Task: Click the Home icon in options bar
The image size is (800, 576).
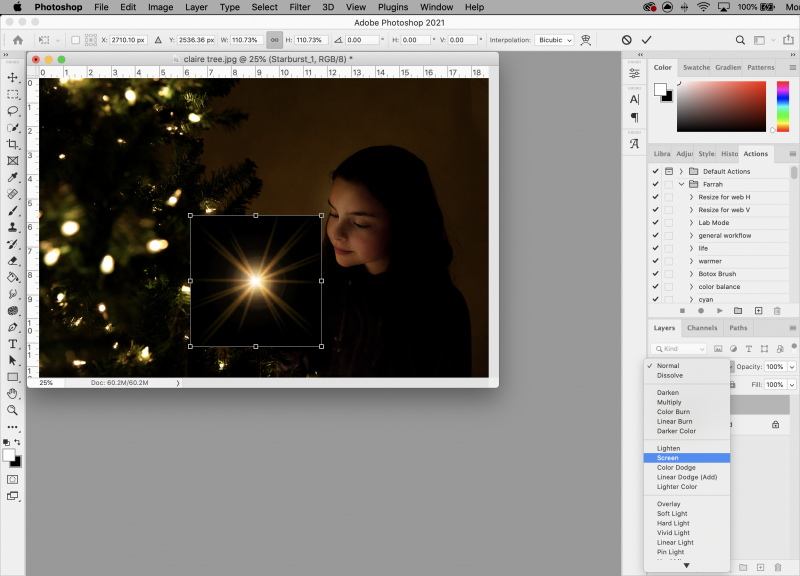Action: (18, 40)
